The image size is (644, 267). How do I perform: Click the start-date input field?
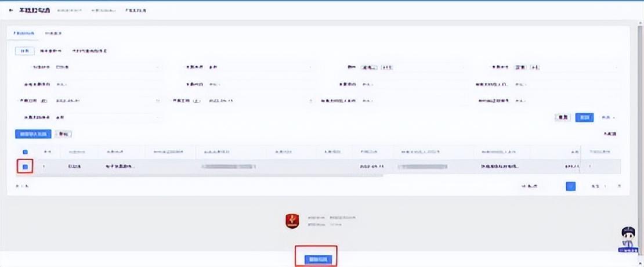[108, 100]
